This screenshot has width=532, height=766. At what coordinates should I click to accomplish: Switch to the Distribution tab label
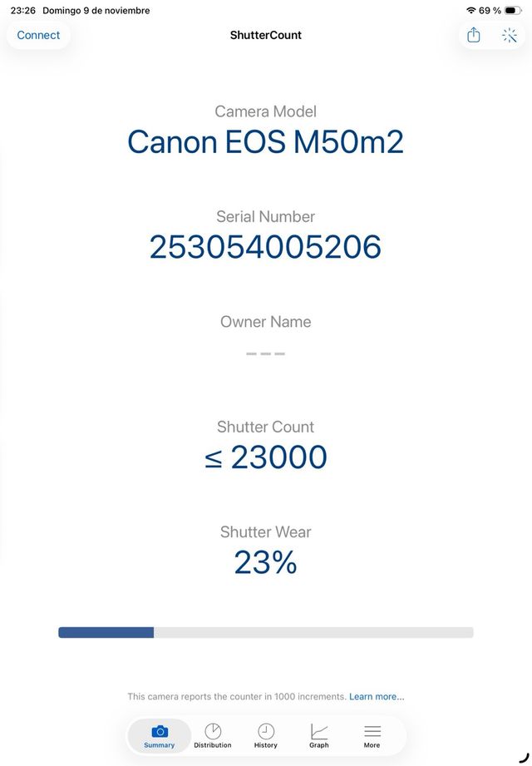coord(213,745)
